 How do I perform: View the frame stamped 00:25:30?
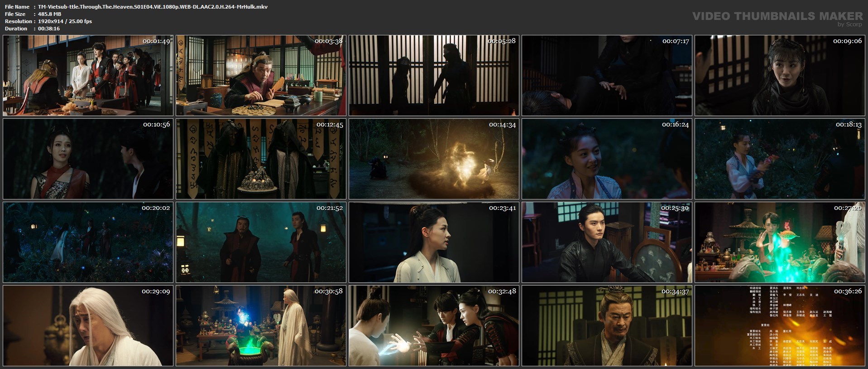(x=607, y=242)
